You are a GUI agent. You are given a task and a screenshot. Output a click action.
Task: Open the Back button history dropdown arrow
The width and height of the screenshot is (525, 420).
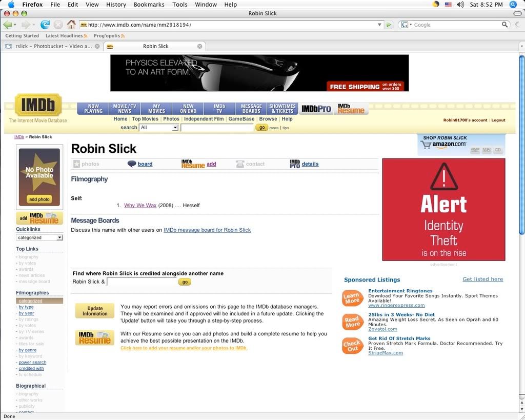click(x=15, y=25)
